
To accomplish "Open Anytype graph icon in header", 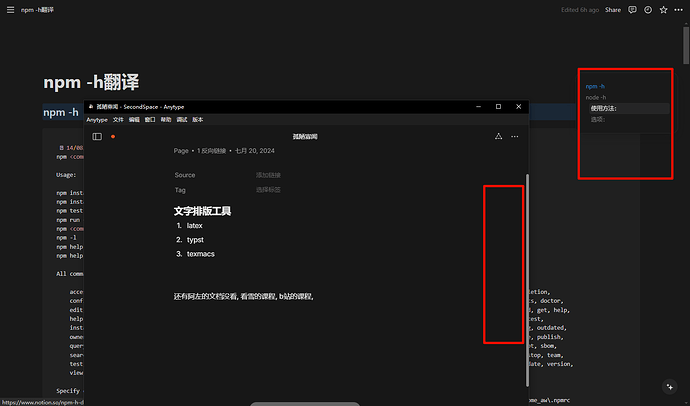I will click(498, 136).
